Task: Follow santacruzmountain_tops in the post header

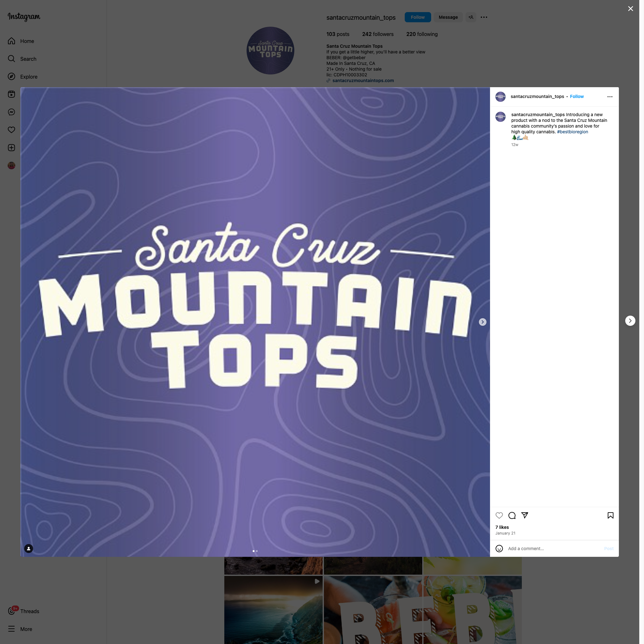Action: 577,96
